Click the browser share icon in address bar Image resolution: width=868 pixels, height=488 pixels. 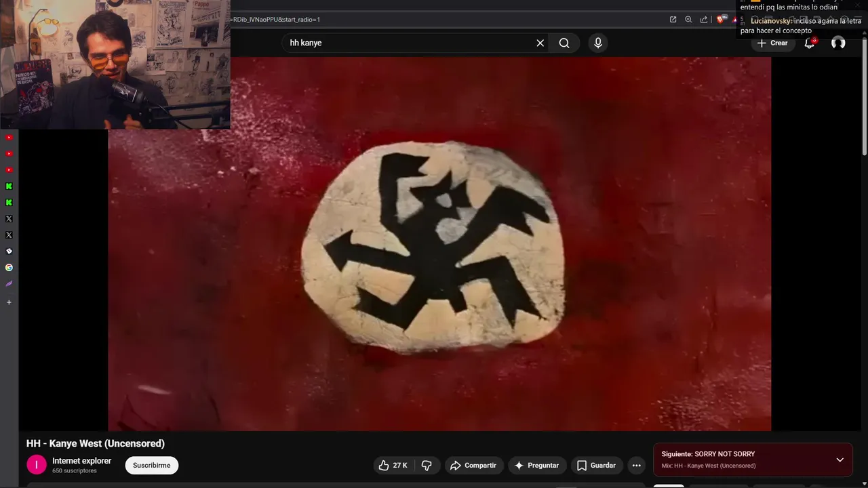(x=704, y=20)
